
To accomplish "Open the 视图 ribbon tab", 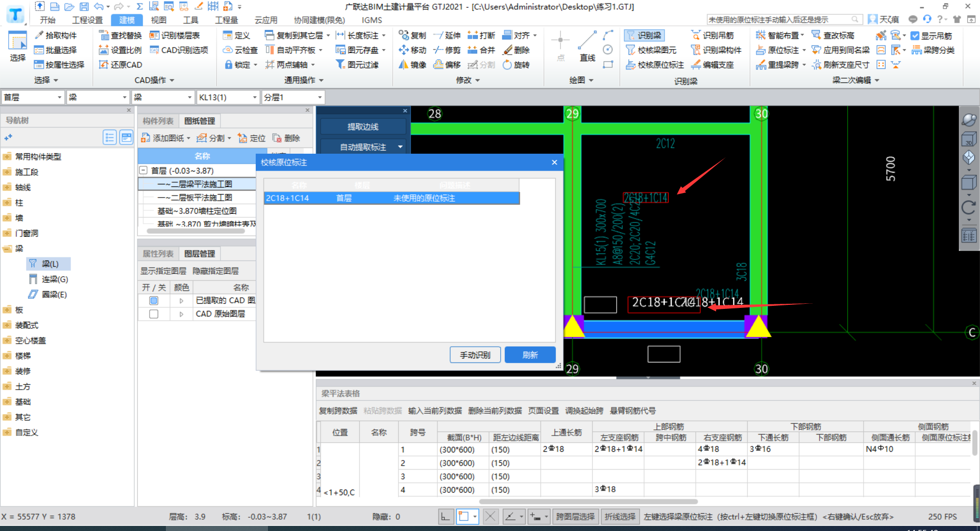I will pos(159,20).
